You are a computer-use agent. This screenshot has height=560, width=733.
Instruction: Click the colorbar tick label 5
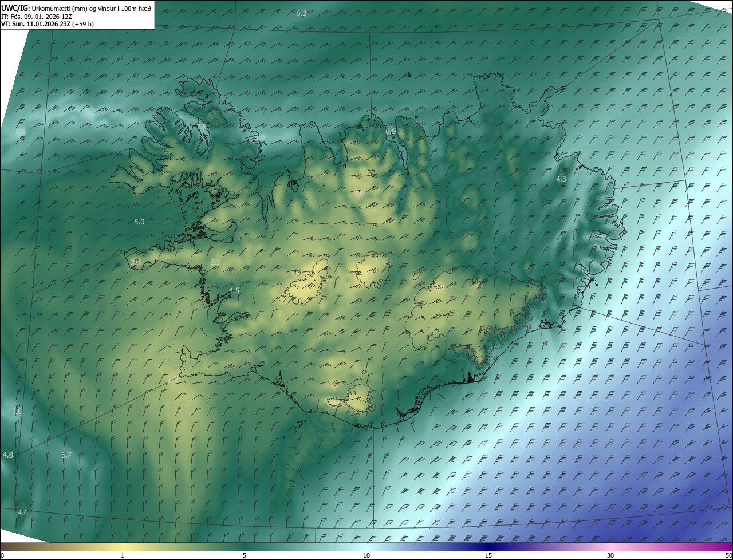click(x=245, y=555)
